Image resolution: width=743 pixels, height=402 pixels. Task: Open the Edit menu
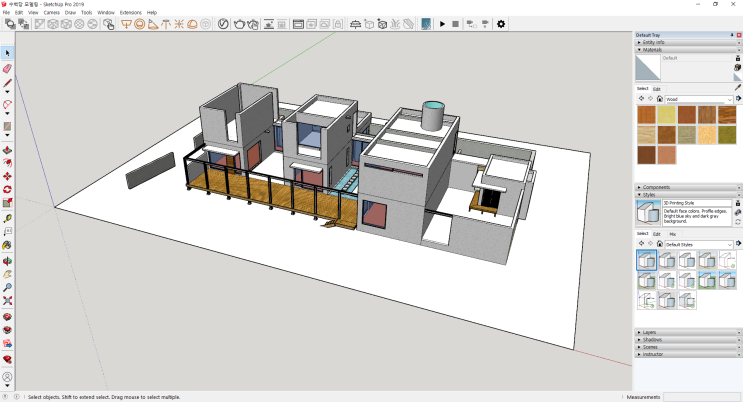tap(19, 12)
